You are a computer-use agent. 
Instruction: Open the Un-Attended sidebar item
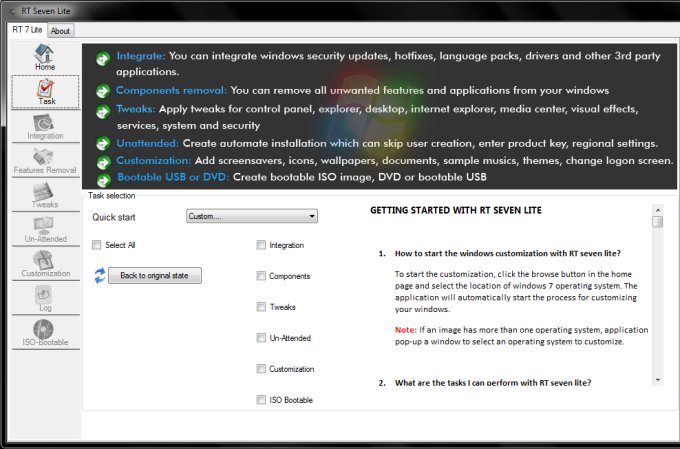[x=45, y=230]
